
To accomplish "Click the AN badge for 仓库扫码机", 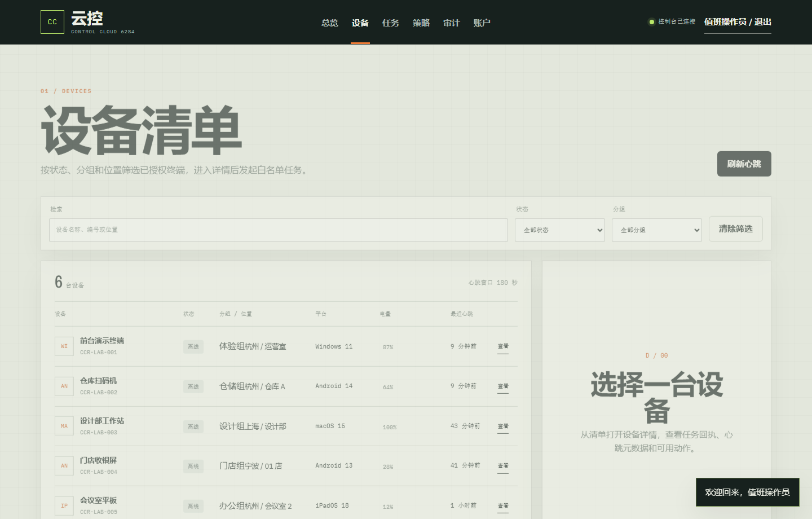I will point(64,386).
